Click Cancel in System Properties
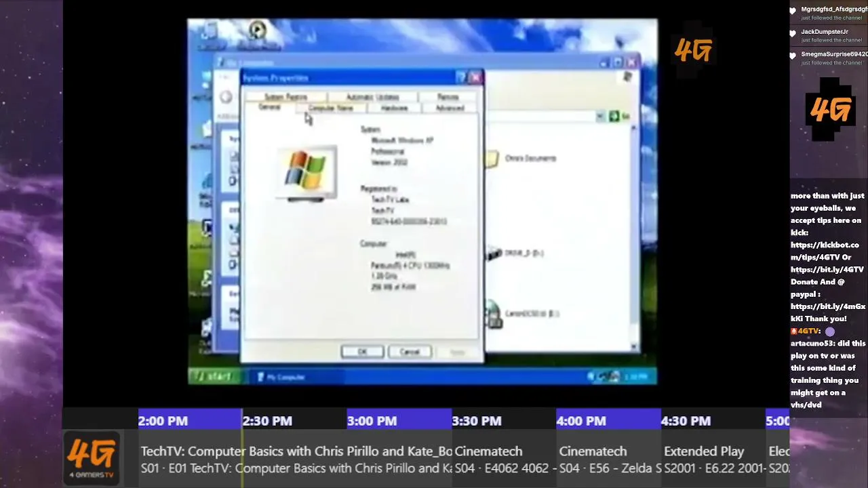The width and height of the screenshot is (868, 488). coord(410,352)
